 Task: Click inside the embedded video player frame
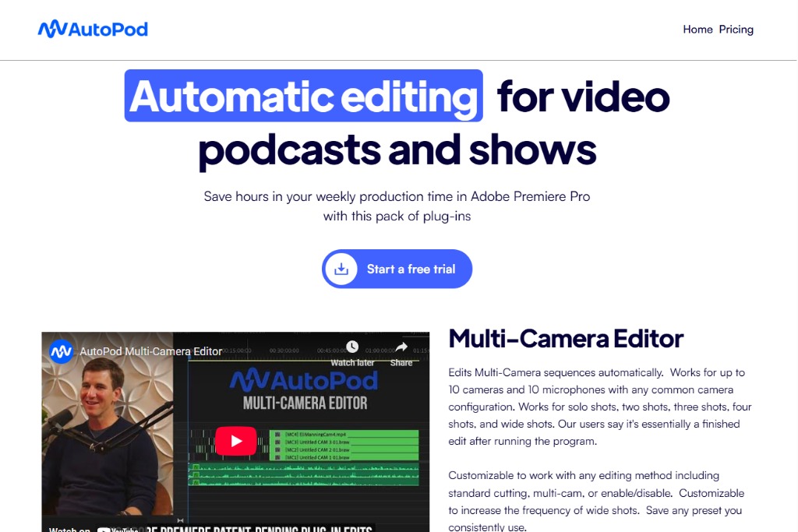click(x=238, y=432)
